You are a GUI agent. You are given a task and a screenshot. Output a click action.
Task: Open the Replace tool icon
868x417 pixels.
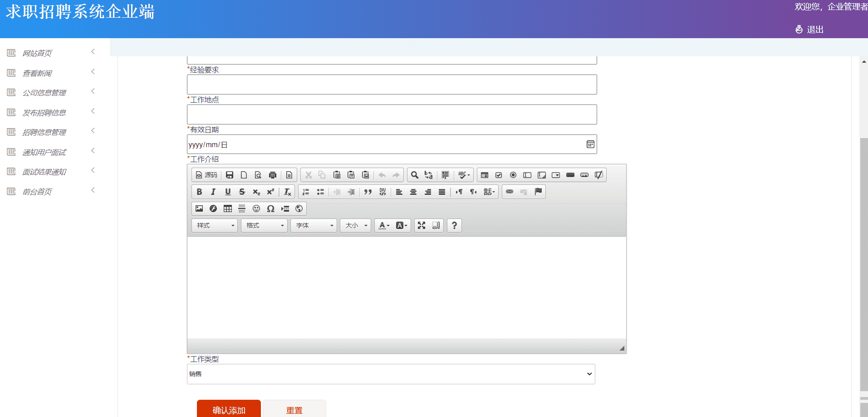429,175
